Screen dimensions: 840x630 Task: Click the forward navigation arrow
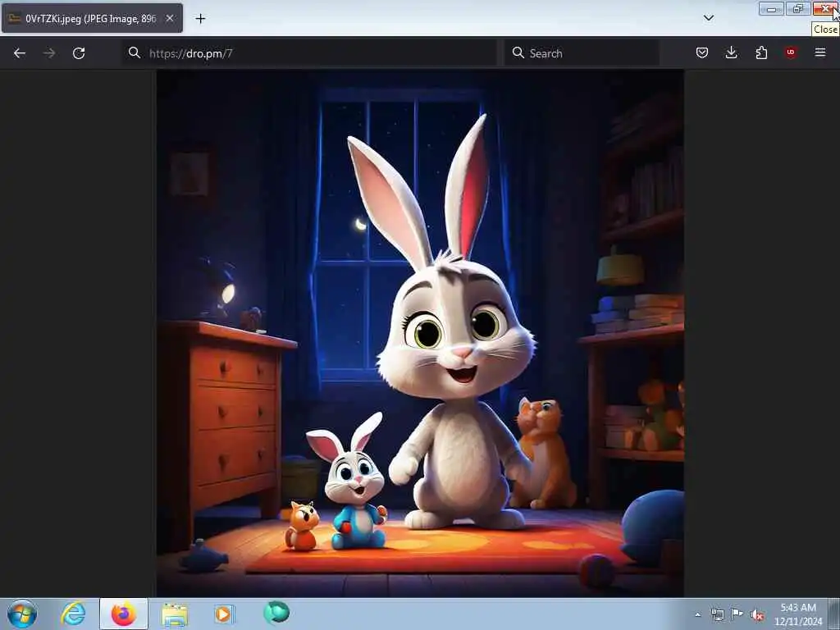point(49,53)
